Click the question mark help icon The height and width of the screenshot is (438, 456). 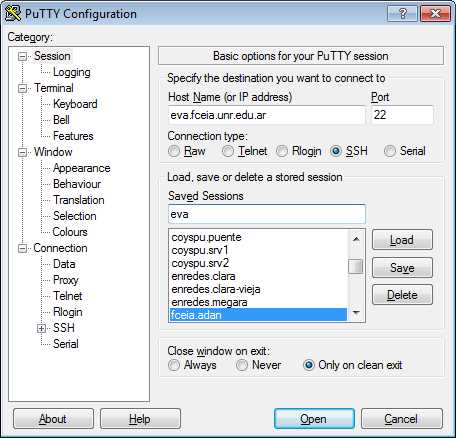pyautogui.click(x=402, y=14)
